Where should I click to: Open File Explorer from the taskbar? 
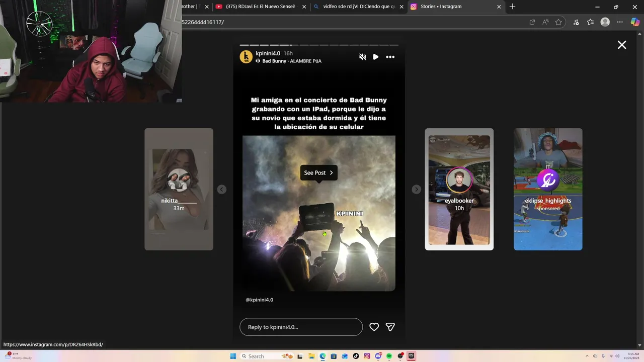311,356
